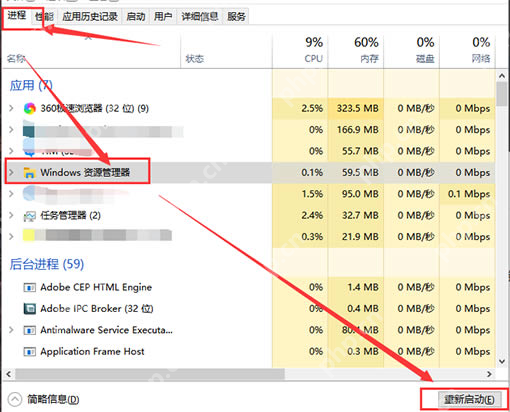Switch to the 服务 tab

pyautogui.click(x=236, y=16)
